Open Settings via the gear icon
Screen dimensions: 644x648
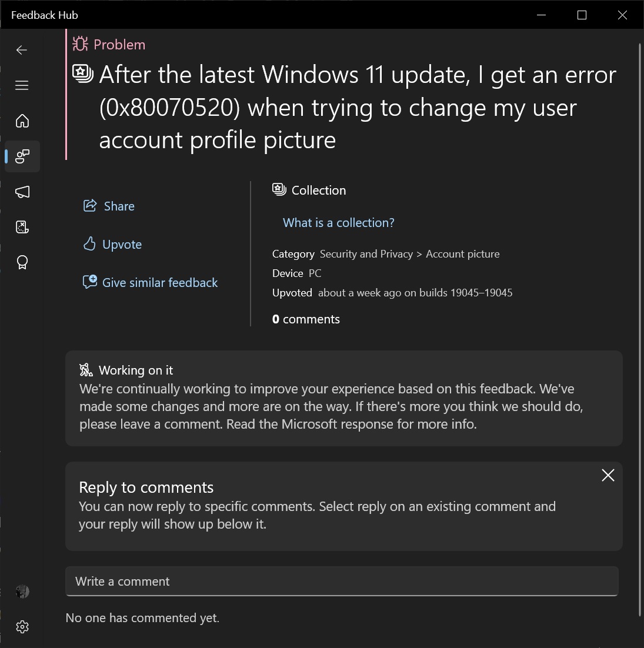click(x=22, y=626)
